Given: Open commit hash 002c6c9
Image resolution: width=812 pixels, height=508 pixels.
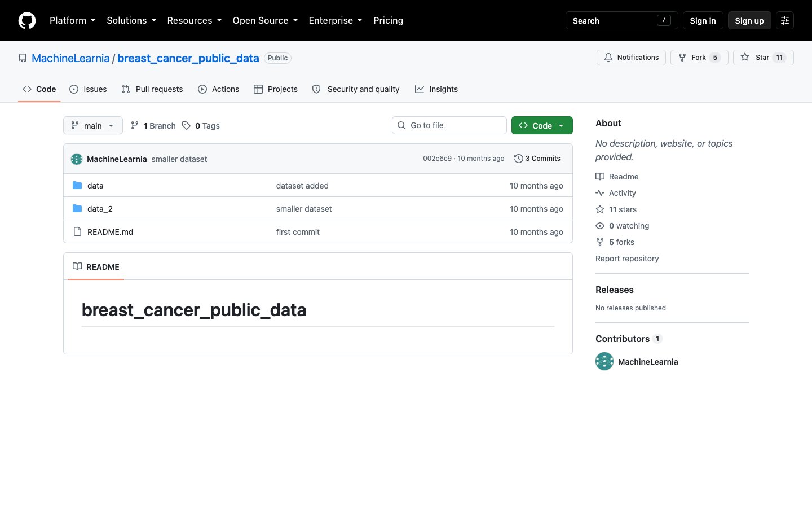Looking at the screenshot, I should point(437,159).
